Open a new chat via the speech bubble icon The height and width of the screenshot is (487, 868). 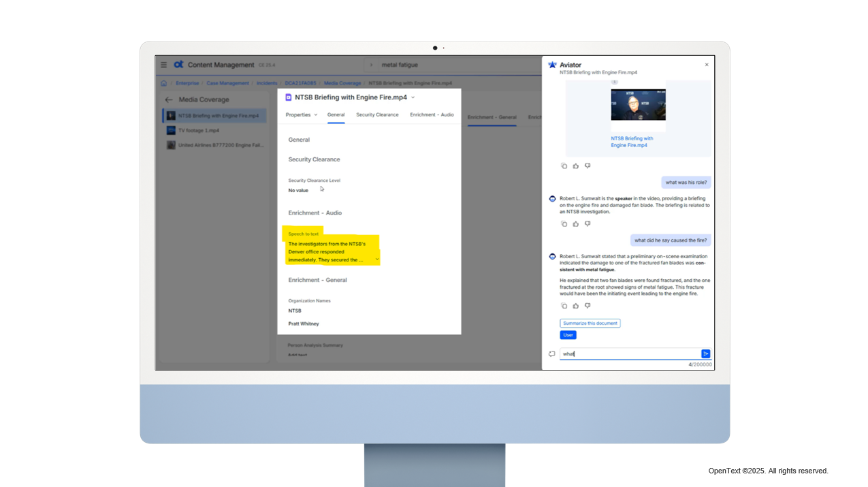(x=552, y=354)
